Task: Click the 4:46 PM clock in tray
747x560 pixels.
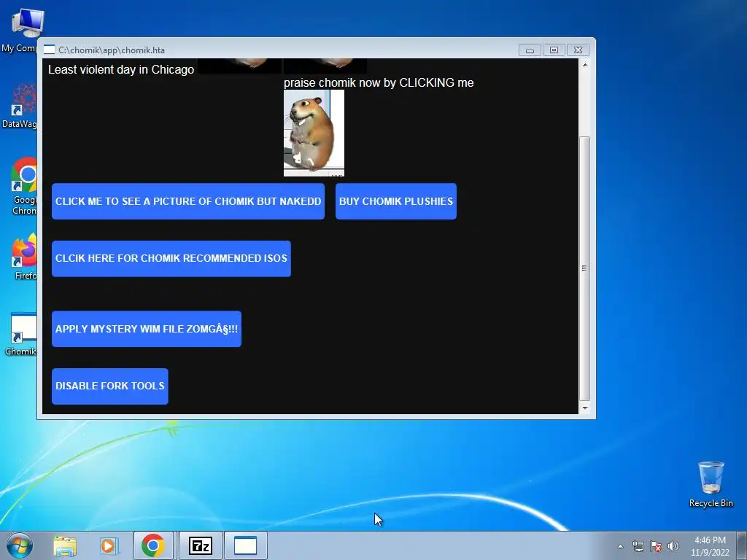Action: pyautogui.click(x=710, y=546)
